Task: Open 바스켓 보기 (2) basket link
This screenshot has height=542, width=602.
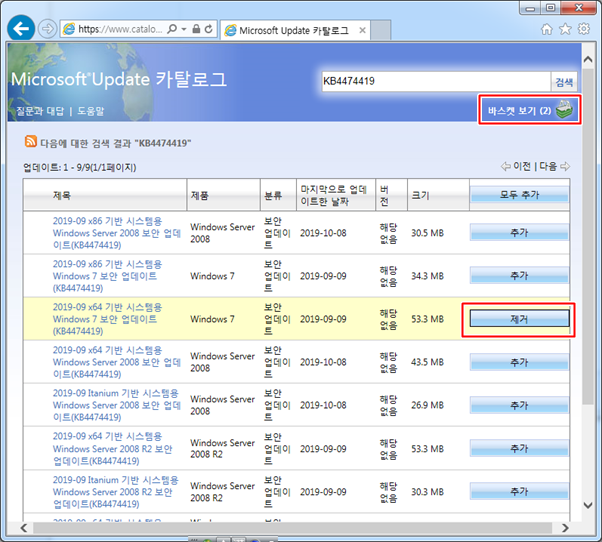Action: pyautogui.click(x=530, y=110)
